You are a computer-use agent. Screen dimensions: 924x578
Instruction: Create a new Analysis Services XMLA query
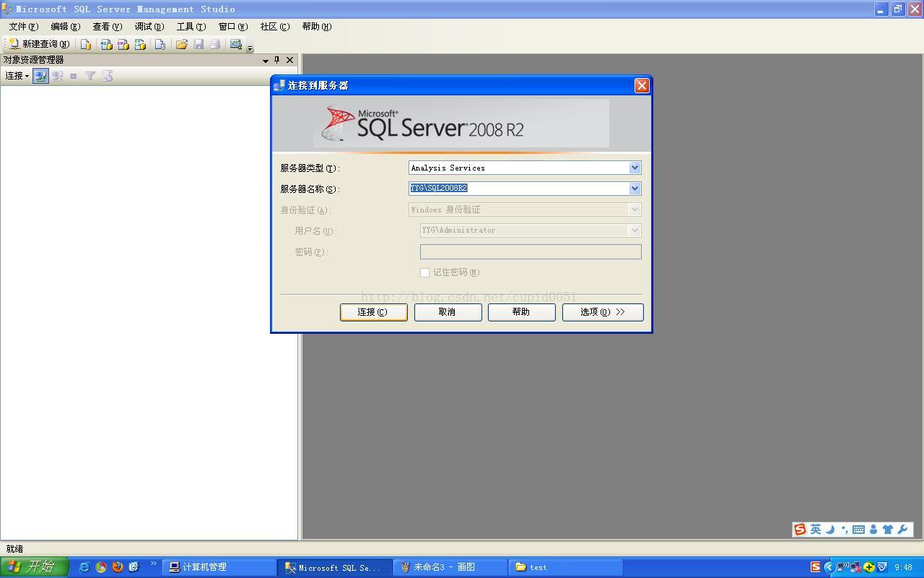(140, 44)
